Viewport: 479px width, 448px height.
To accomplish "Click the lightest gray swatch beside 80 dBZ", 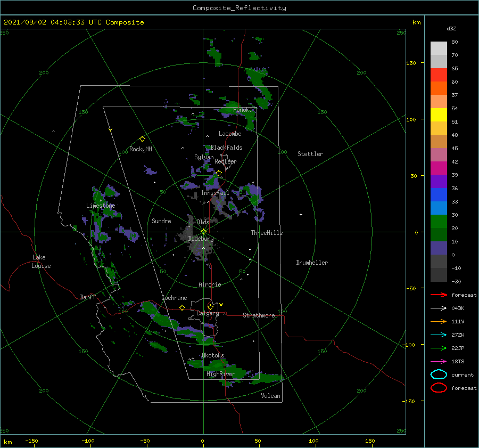I will coord(439,48).
